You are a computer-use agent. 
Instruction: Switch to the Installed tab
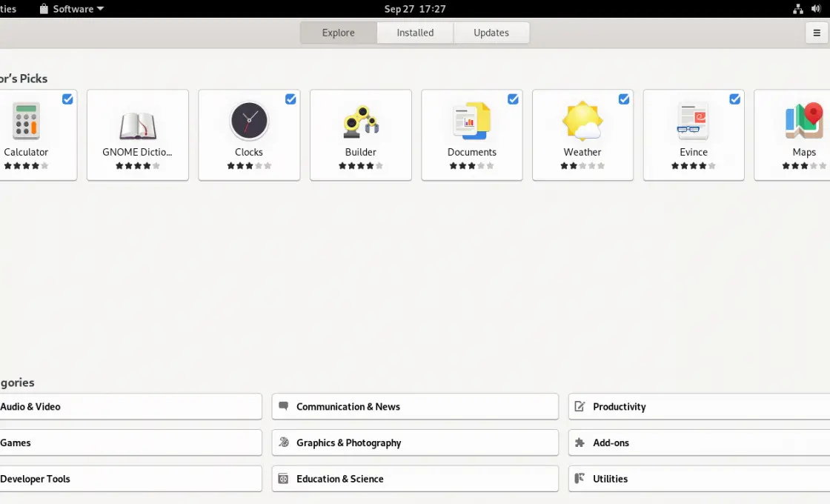[415, 33]
